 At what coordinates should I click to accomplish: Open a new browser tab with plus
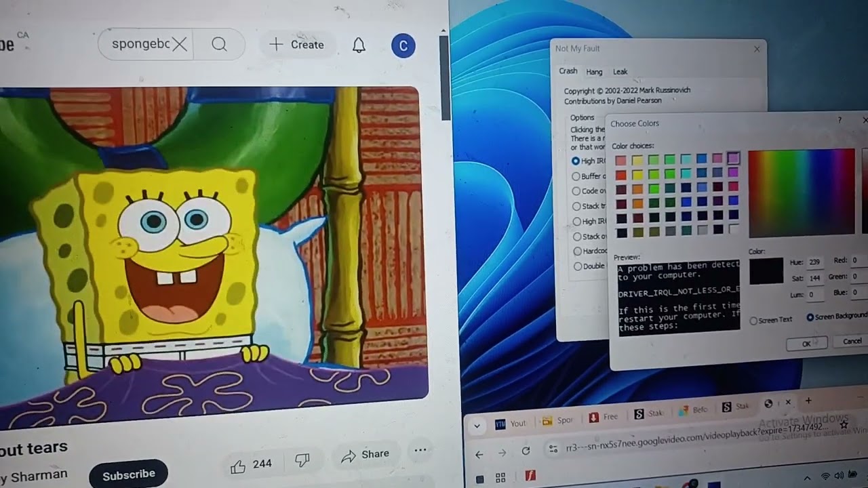click(x=808, y=401)
